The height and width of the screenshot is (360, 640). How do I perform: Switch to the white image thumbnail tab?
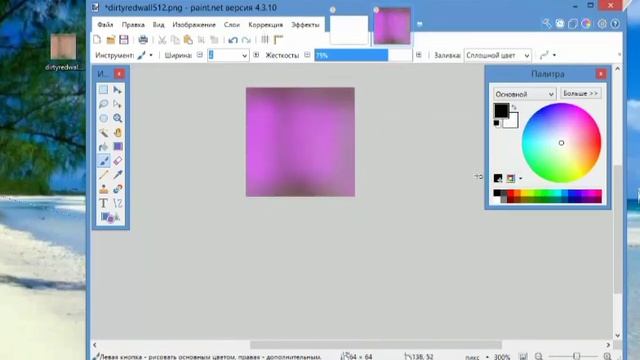coord(349,29)
